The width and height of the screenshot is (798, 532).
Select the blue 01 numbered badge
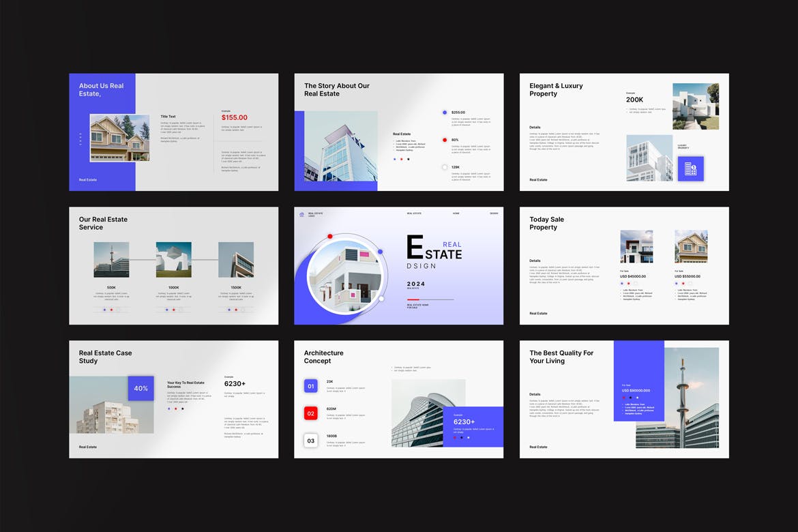tap(311, 386)
